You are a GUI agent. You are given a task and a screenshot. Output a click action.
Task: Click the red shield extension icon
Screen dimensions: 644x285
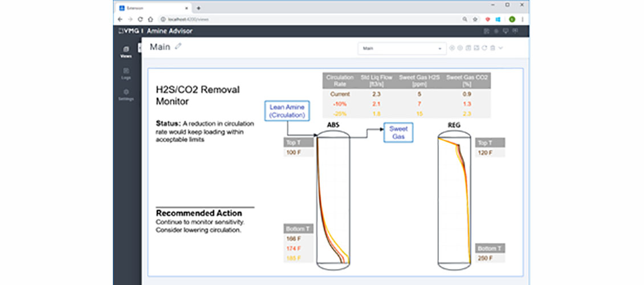pyautogui.click(x=488, y=19)
